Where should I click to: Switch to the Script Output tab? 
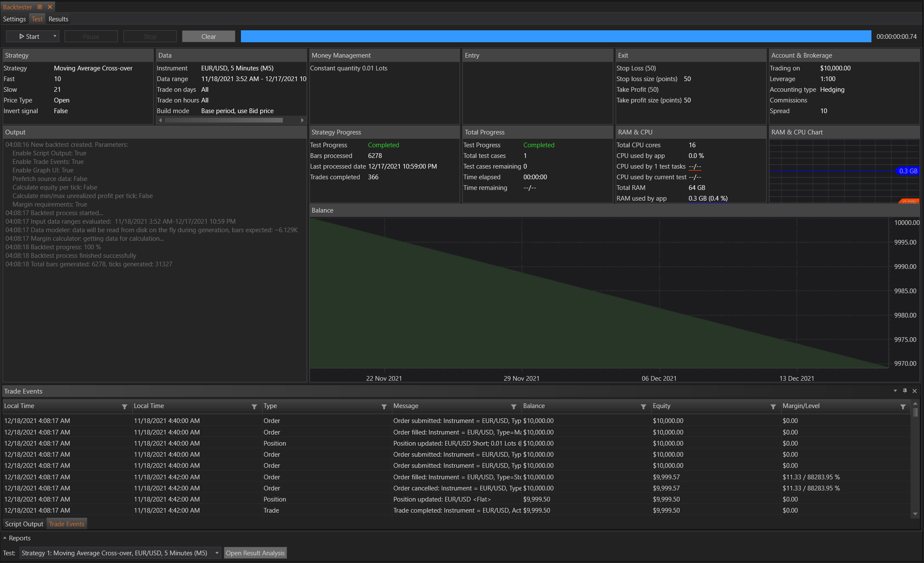(24, 524)
